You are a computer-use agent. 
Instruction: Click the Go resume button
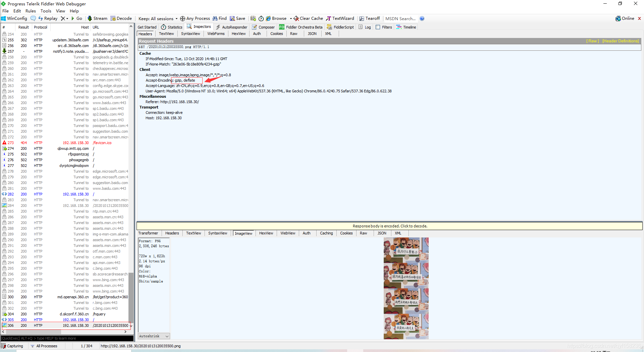77,18
